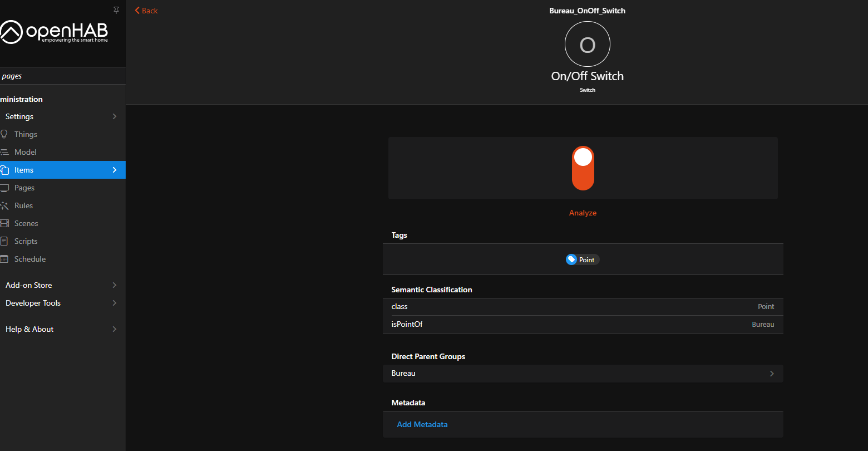The width and height of the screenshot is (868, 451).
Task: Open the Schedule calendar icon
Action: coord(5,259)
